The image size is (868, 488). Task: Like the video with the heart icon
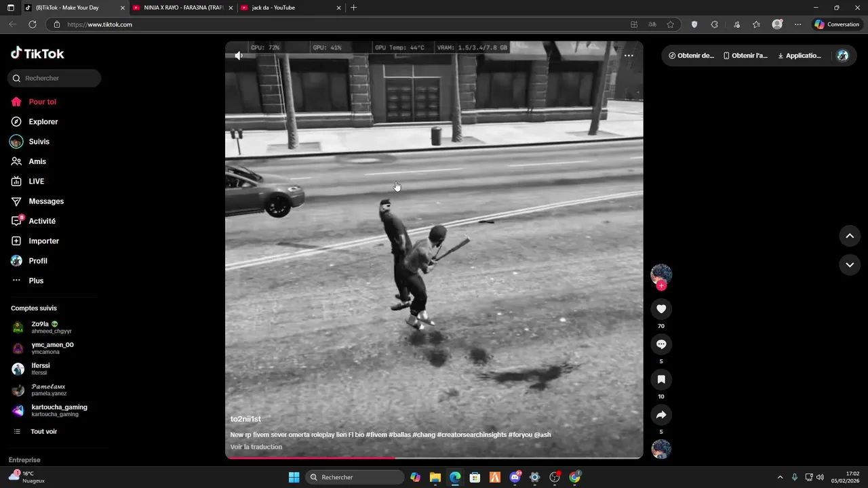[x=661, y=309]
